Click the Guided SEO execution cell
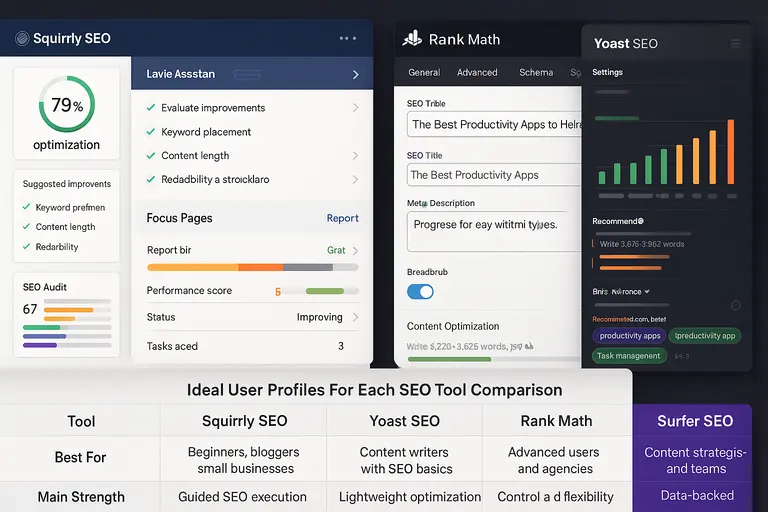The height and width of the screenshot is (512, 768). pyautogui.click(x=242, y=497)
